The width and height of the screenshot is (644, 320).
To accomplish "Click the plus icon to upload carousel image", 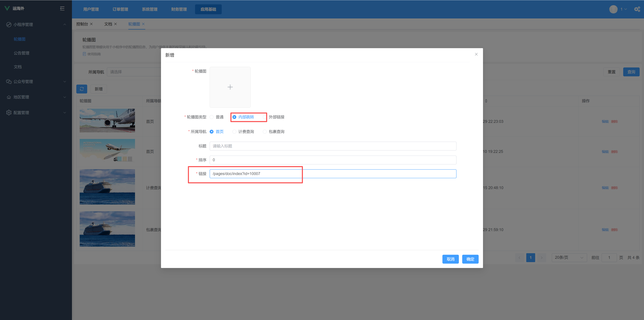I will (230, 87).
